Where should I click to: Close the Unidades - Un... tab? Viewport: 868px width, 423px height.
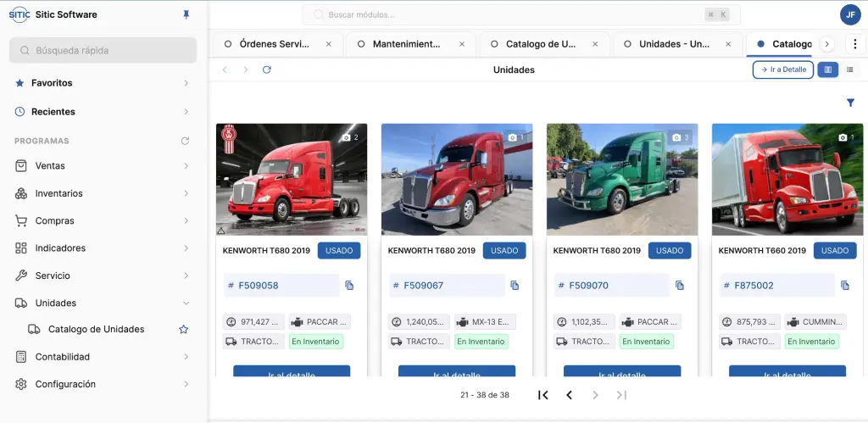pyautogui.click(x=728, y=44)
